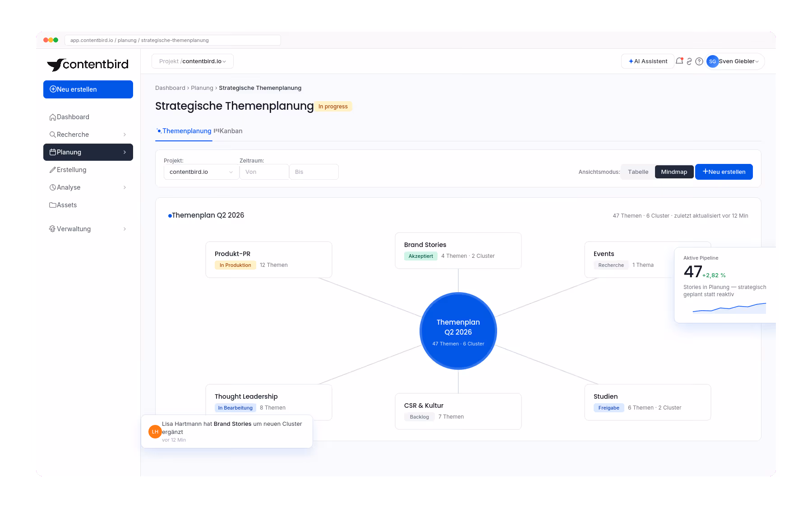This screenshot has height=508, width=812.
Task: Follow the Planung breadcrumb link
Action: [x=202, y=88]
